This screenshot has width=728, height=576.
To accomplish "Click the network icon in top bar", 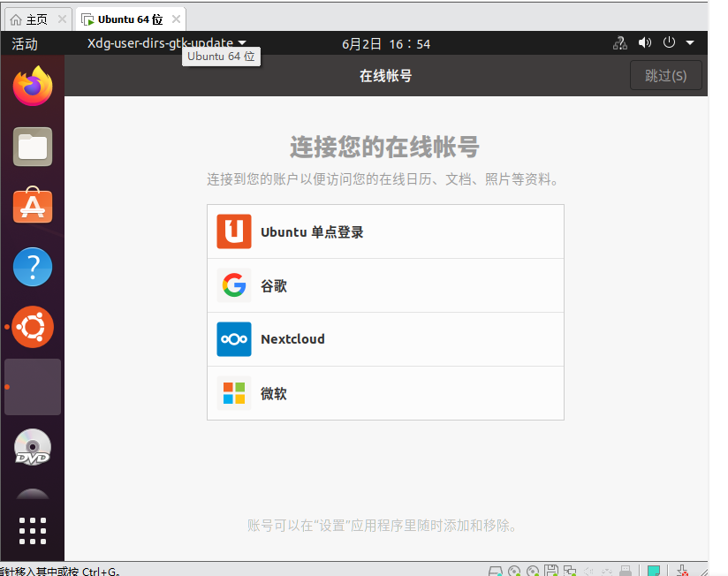I will pos(620,43).
